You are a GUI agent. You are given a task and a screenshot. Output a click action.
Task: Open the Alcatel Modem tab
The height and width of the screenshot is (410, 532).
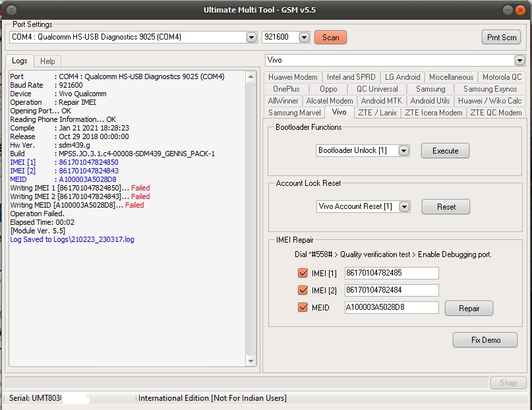tap(330, 101)
